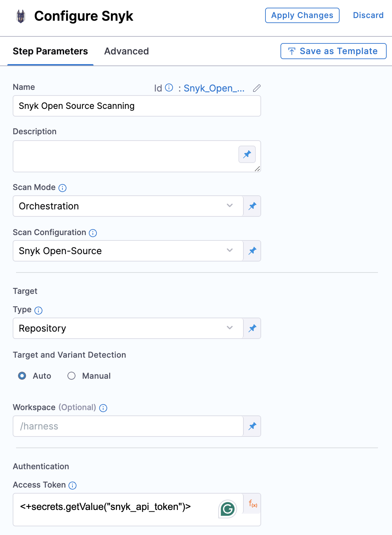
Task: Click the pin icon beside Type dropdown
Action: coord(252,328)
